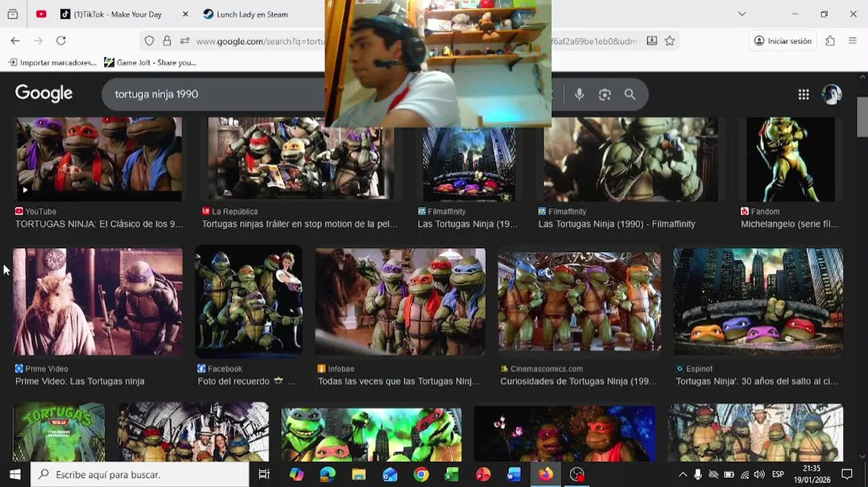
Task: Open the Firefox application menu
Action: [852, 41]
